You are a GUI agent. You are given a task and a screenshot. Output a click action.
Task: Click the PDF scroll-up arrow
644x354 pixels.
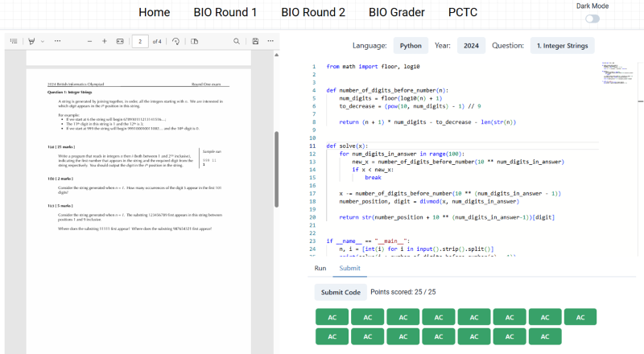tap(276, 55)
